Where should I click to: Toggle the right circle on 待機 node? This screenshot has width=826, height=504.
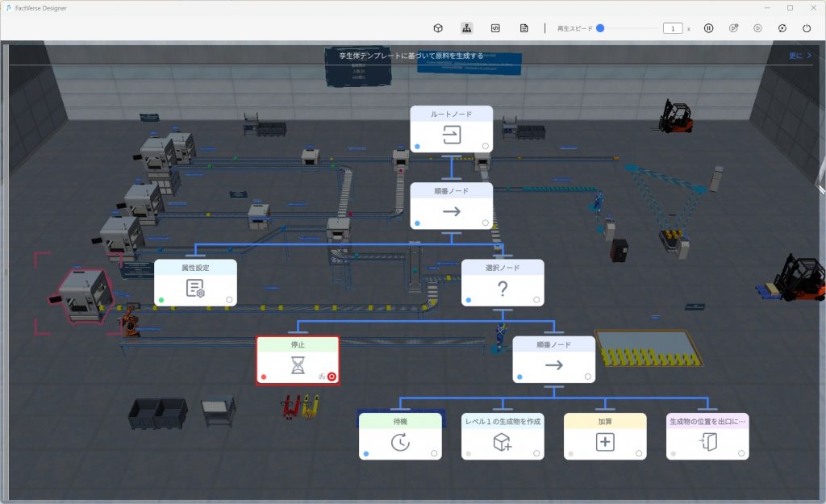pos(434,454)
